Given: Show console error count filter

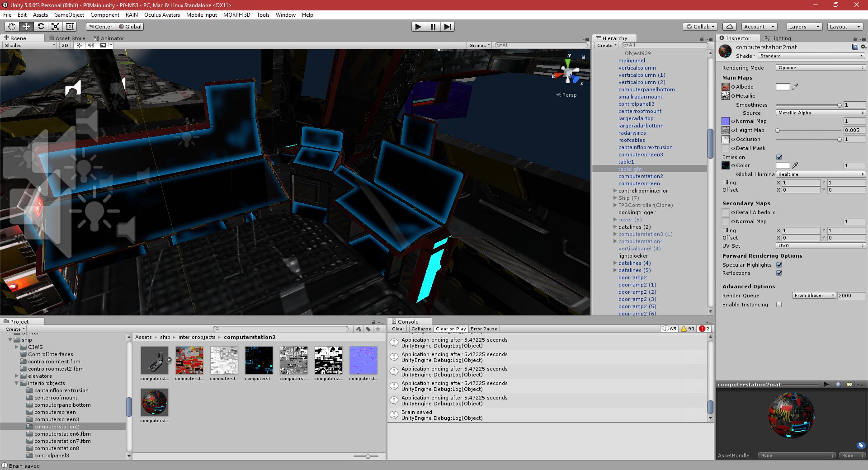Looking at the screenshot, I should click(704, 329).
